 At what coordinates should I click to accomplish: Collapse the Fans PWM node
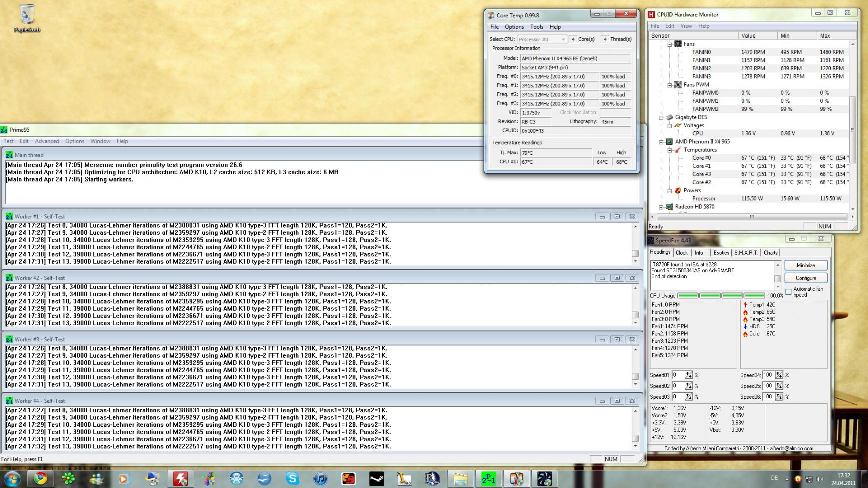pos(669,85)
